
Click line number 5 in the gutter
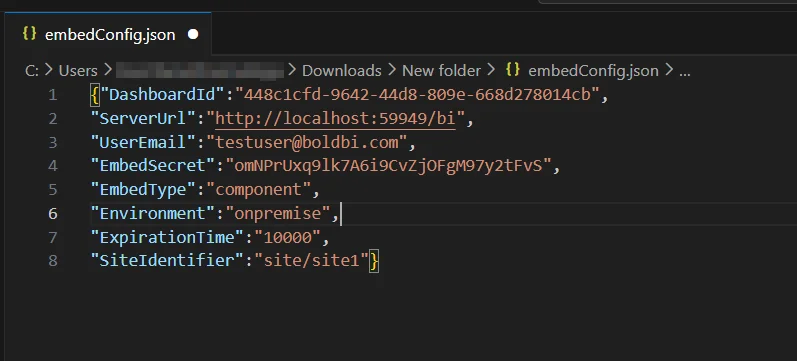(53, 190)
